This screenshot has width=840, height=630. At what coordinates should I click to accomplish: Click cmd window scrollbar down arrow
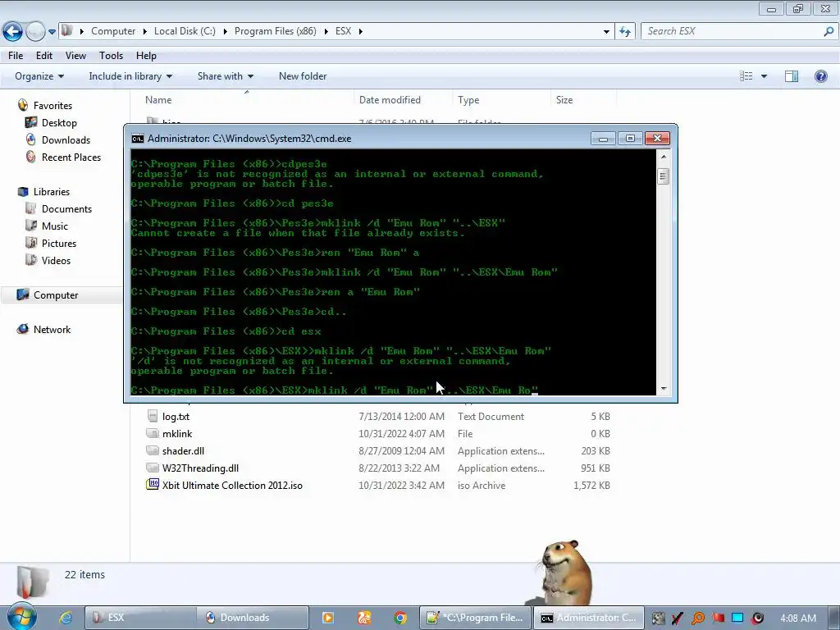coord(663,389)
